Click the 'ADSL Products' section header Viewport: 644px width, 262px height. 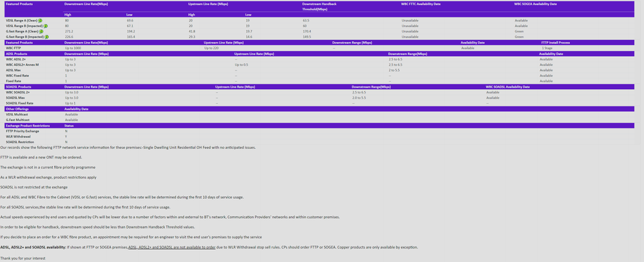(x=16, y=54)
